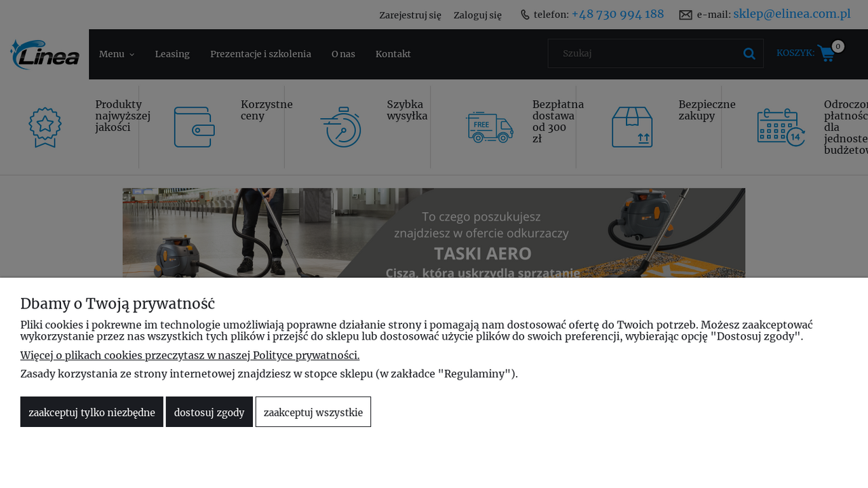Viewport: 868px width, 488px height.
Task: Click the free delivery truck icon
Action: [x=490, y=127]
